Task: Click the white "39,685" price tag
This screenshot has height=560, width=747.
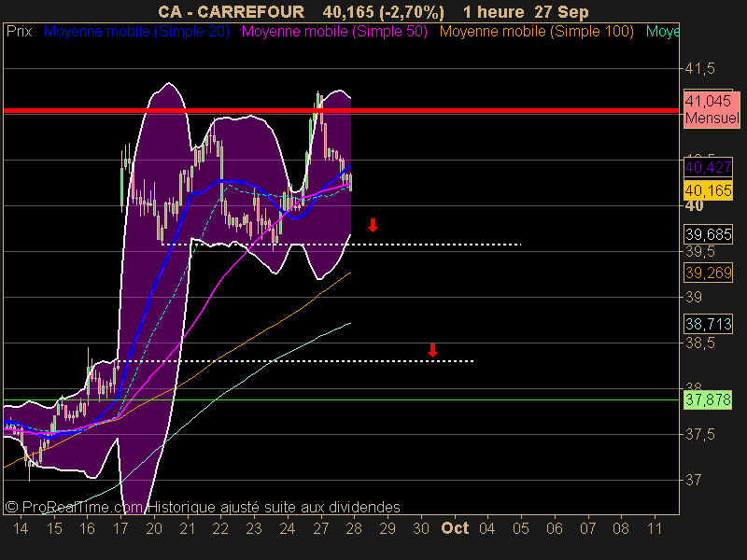Action: click(x=708, y=234)
